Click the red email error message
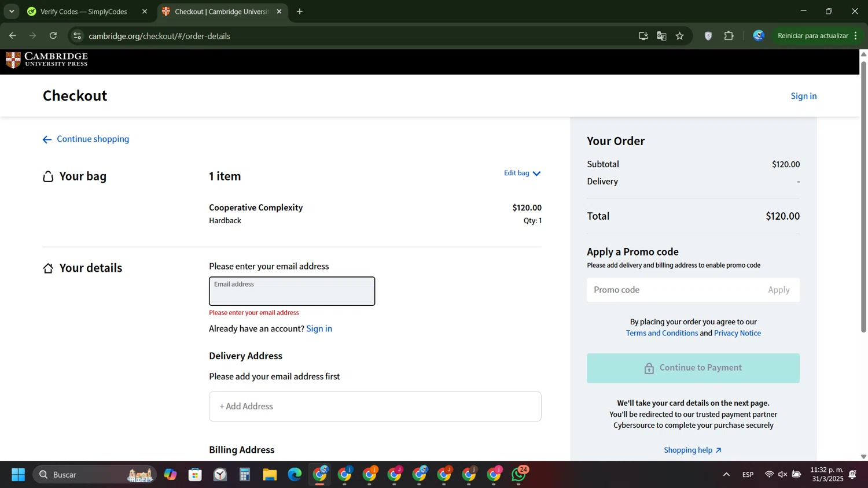This screenshot has height=488, width=868. 254,313
